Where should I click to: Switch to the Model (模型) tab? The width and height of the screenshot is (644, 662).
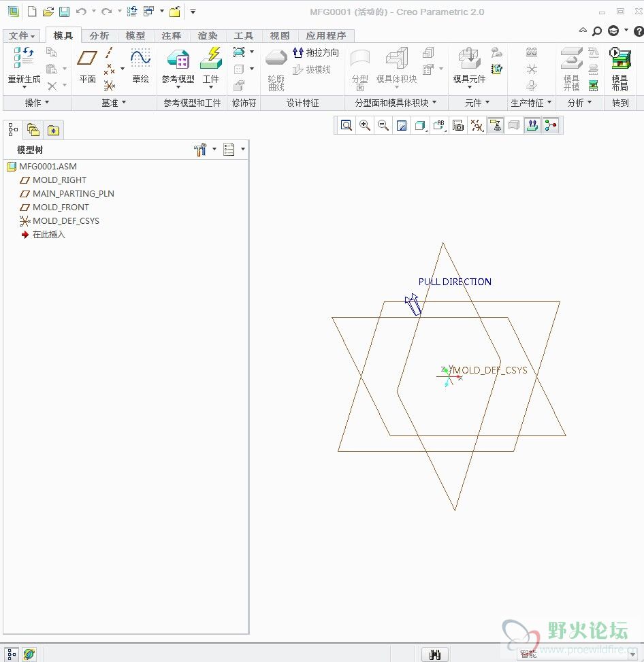(x=135, y=35)
